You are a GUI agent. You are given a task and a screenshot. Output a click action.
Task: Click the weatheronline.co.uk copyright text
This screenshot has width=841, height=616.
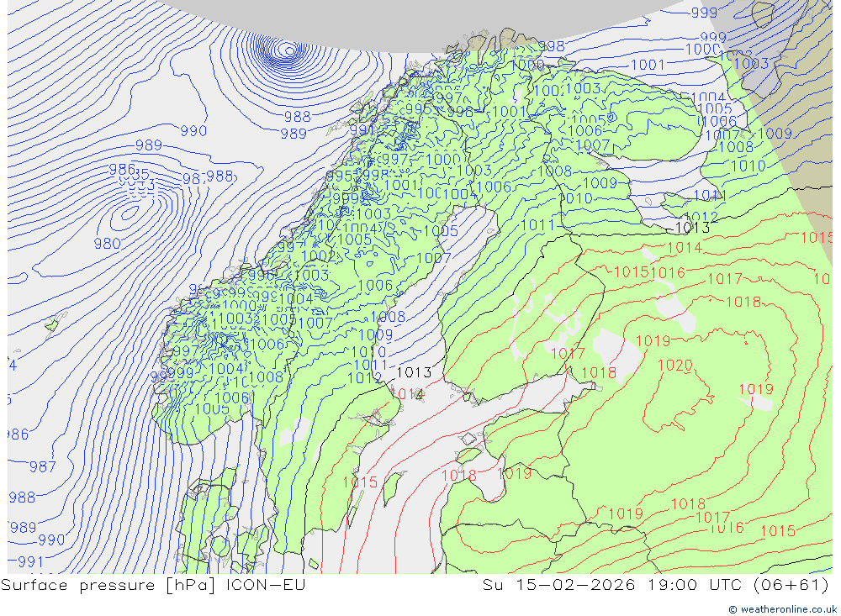(782, 609)
